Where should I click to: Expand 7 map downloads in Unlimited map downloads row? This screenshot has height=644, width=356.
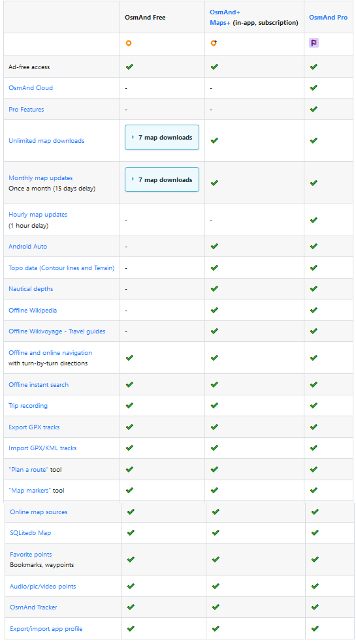click(x=162, y=138)
